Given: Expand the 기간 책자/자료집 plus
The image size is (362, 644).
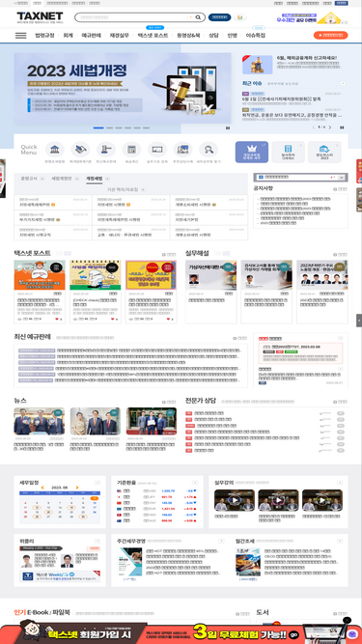Looking at the screenshot, I should pos(143,189).
